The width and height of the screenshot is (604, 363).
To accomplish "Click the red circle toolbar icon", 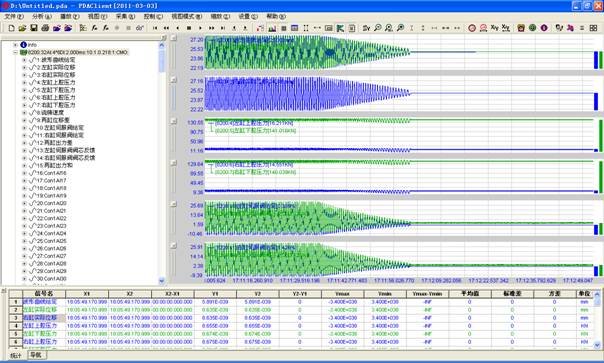I will (x=472, y=28).
